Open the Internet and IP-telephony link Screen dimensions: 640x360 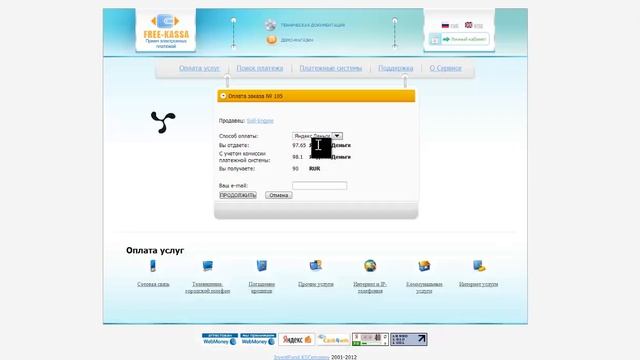click(x=370, y=287)
